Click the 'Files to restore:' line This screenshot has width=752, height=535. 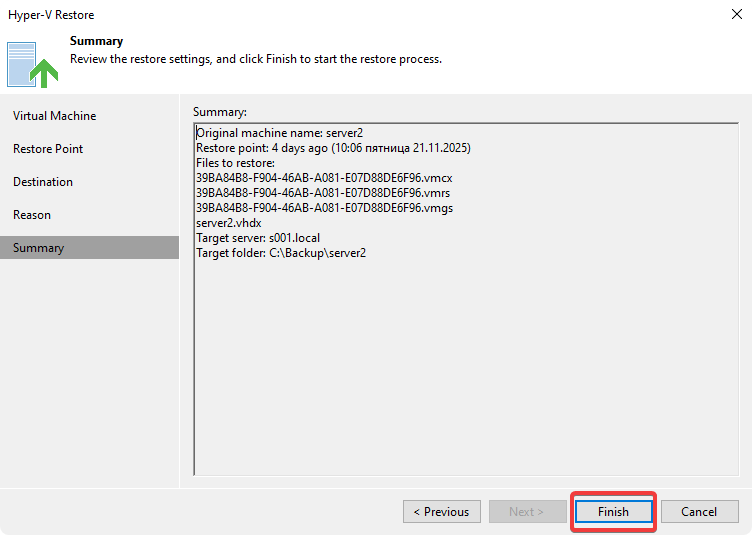click(234, 163)
